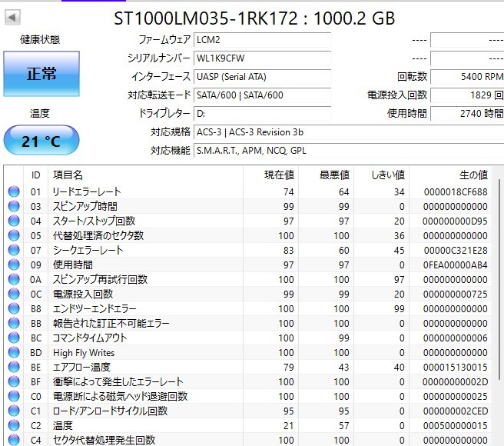Viewport: 504px width, 446px height.
Task: Select the High Fly Writes row name
Action: (84, 353)
